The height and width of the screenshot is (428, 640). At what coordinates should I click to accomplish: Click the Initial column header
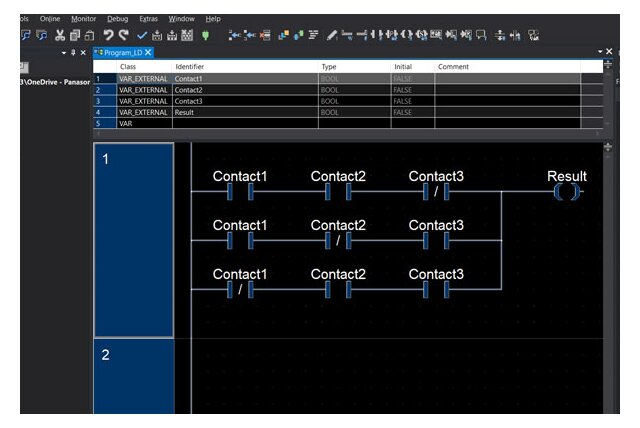(413, 67)
